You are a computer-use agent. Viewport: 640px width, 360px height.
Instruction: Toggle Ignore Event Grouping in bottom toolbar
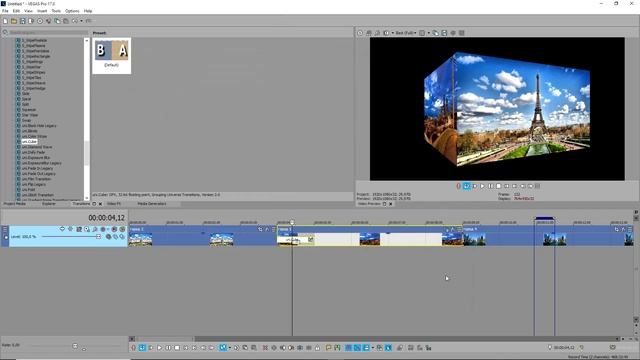388,348
